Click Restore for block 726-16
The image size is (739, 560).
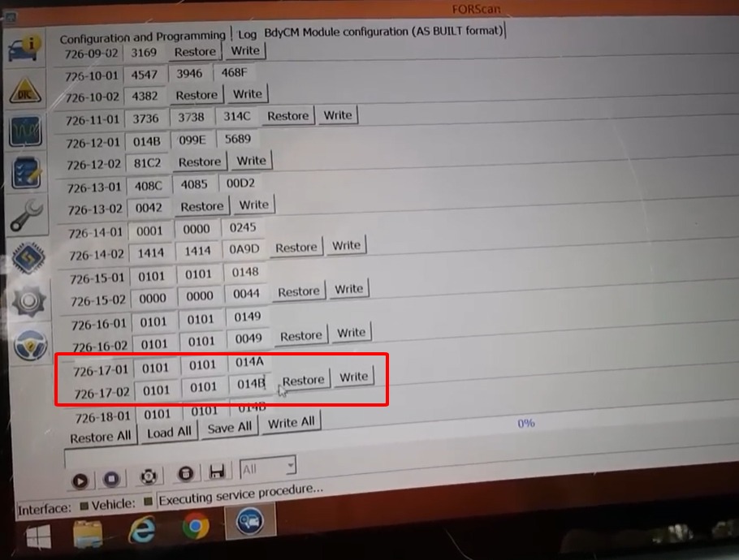[x=301, y=336]
